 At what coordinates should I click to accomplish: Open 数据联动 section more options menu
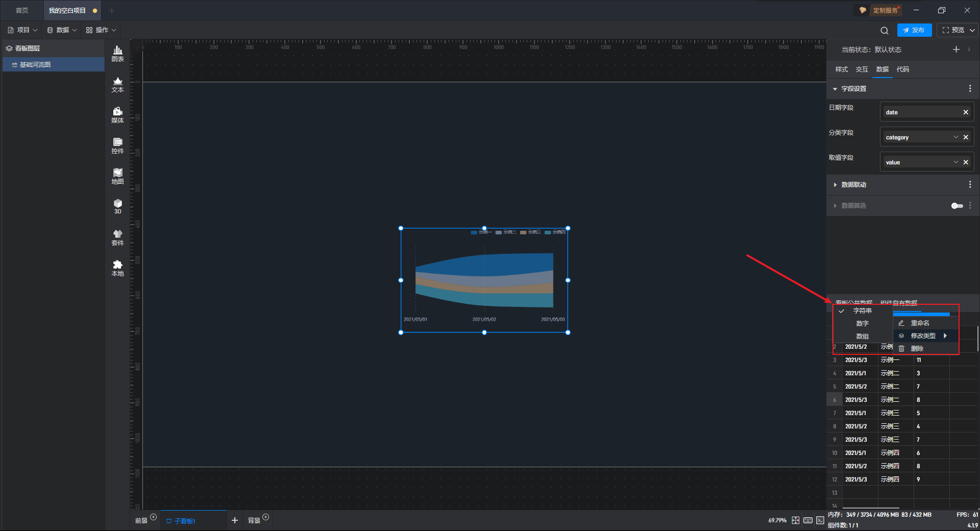(970, 185)
